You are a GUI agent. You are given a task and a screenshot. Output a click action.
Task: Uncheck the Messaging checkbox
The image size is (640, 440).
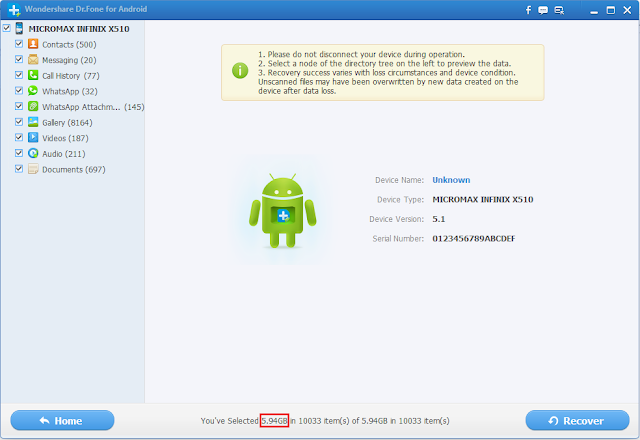pos(19,59)
